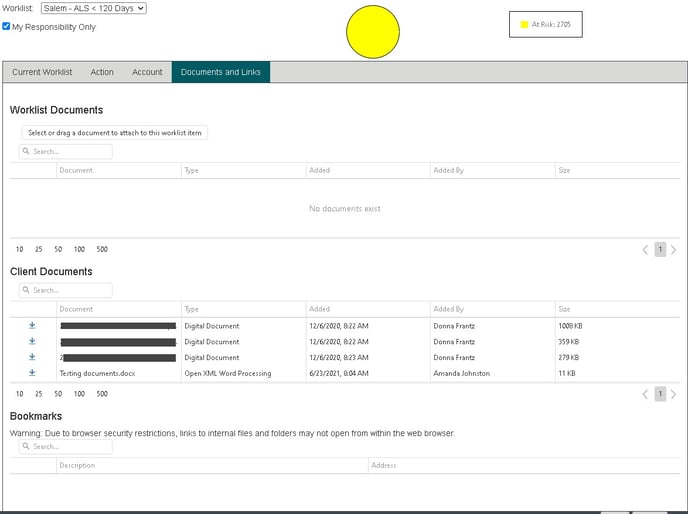The width and height of the screenshot is (688, 514).
Task: Download the 1008 KB digital document
Action: 32,326
